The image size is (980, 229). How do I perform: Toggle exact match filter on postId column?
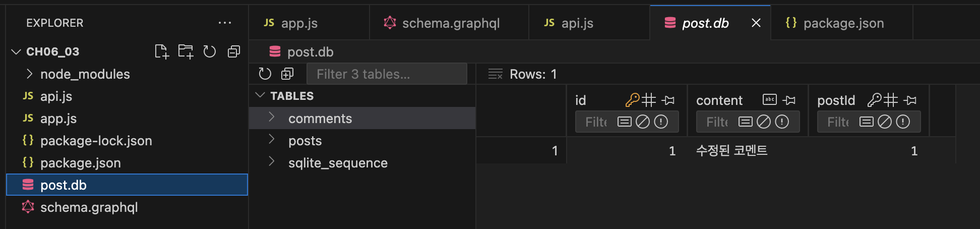point(867,122)
